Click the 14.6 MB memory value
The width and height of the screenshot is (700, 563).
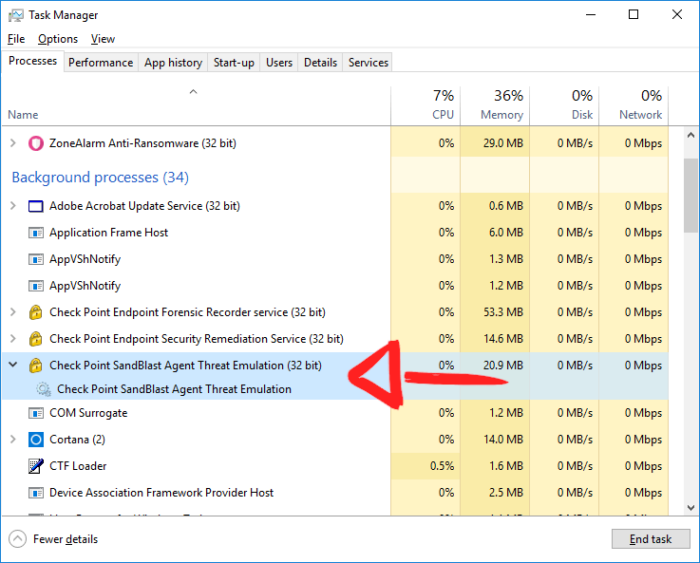click(x=503, y=339)
